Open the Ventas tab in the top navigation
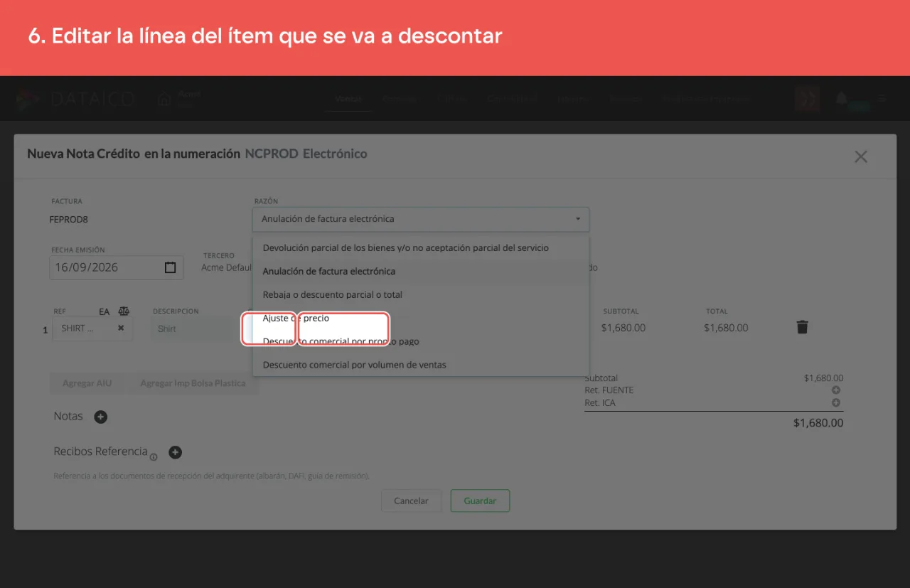The image size is (910, 588). (x=349, y=99)
